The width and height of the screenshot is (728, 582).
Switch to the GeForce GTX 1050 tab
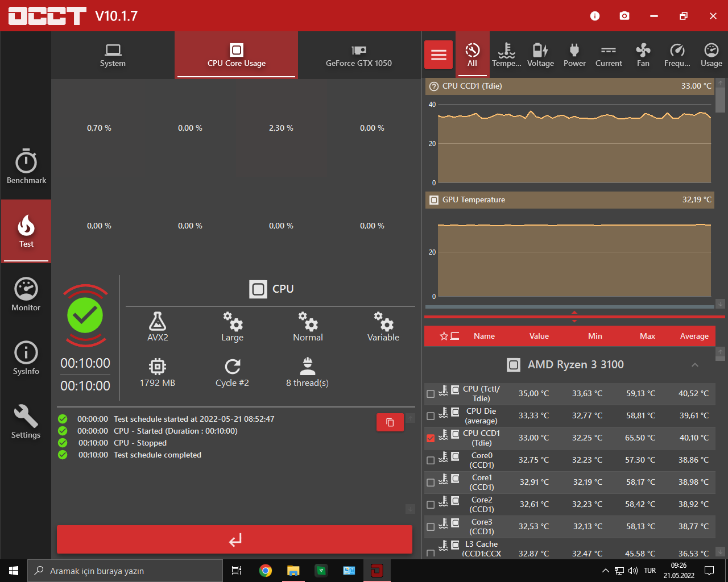coord(359,55)
